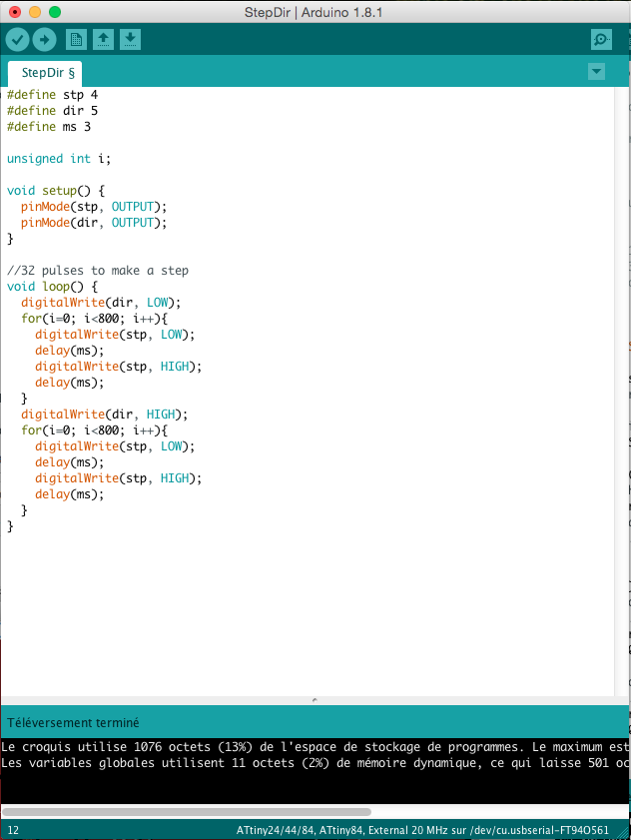Click on the '#define dir 5' line
This screenshot has width=631, height=840.
click(x=52, y=111)
